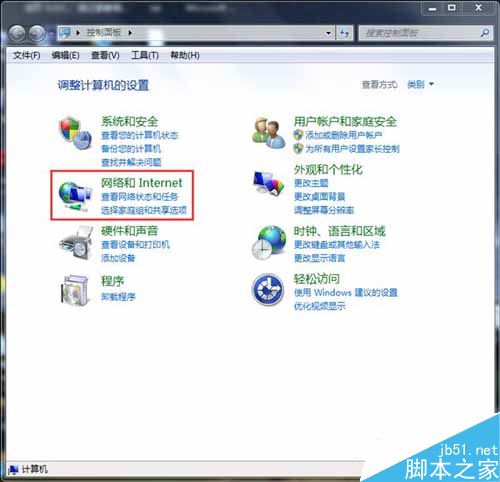Open the User Accounts people icon
500x482 pixels.
269,133
